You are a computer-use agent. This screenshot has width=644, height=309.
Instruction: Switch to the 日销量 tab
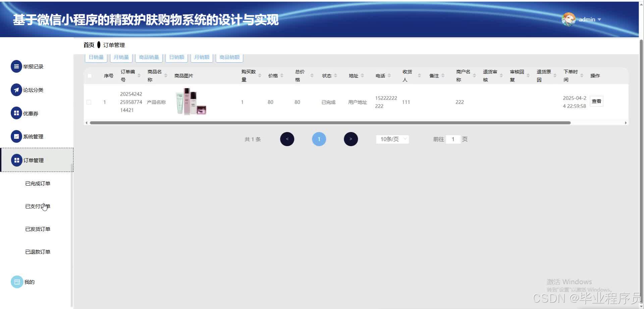point(96,57)
